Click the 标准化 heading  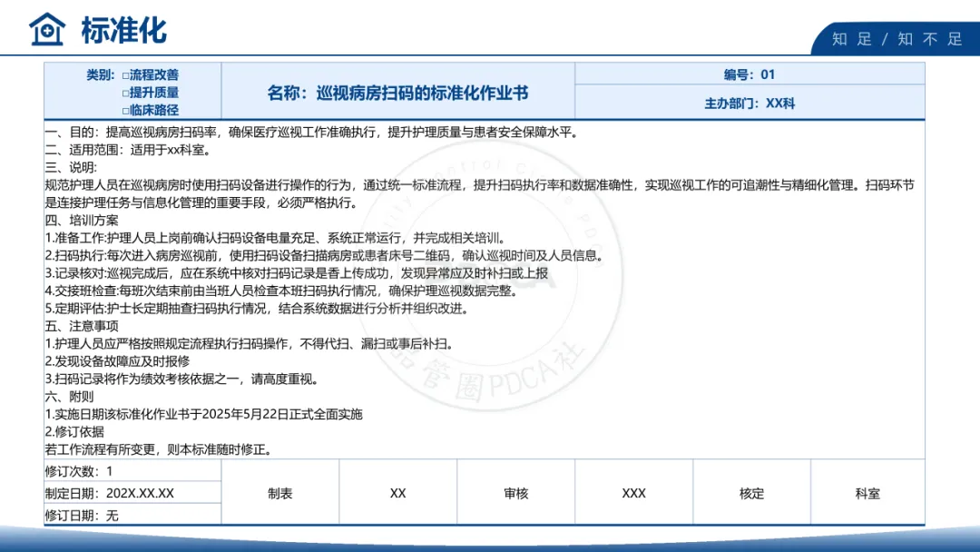[x=123, y=30]
